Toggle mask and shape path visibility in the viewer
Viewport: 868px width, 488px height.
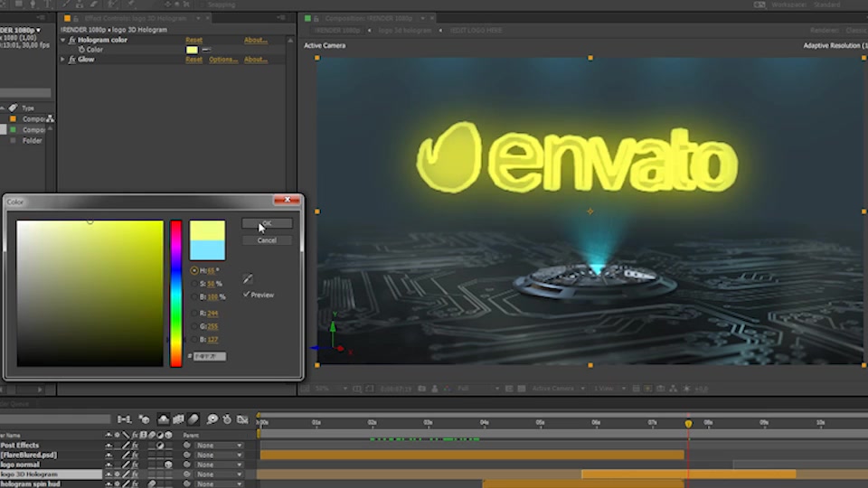pyautogui.click(x=370, y=389)
